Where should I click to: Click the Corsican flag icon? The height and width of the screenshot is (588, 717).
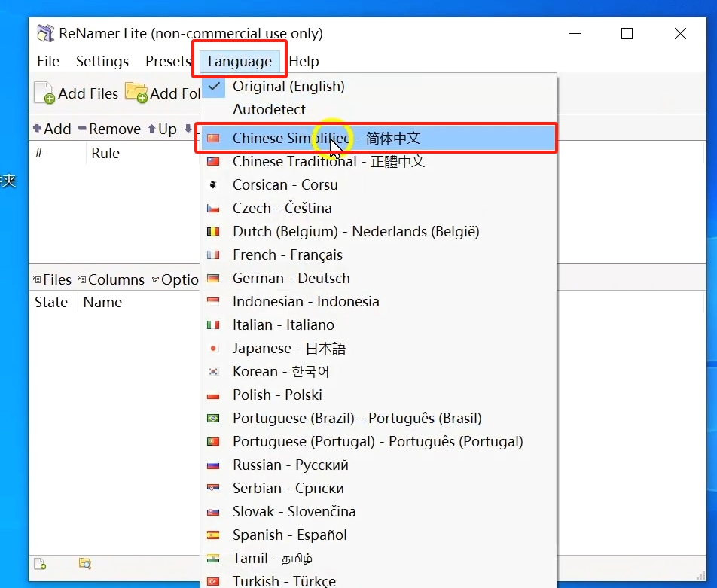(213, 184)
